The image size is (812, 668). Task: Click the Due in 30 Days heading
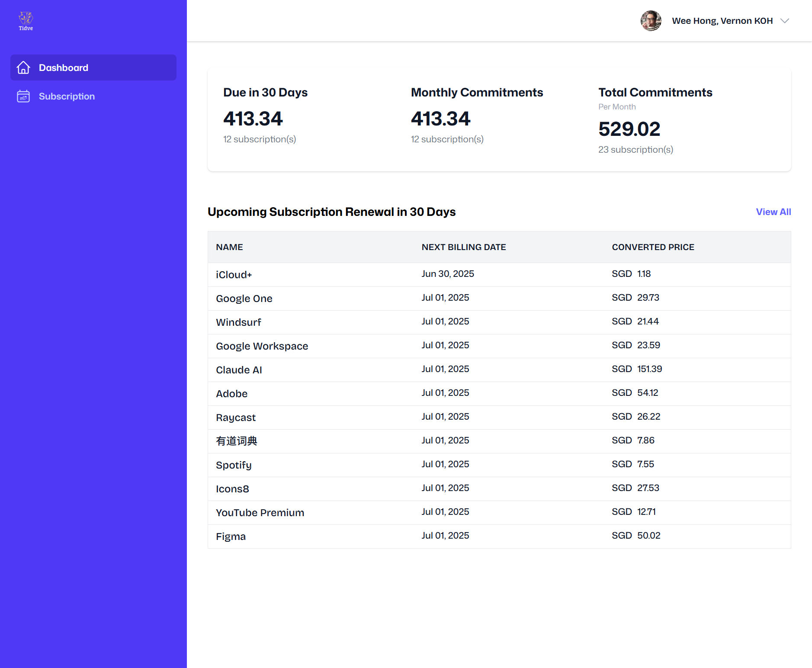pyautogui.click(x=265, y=93)
